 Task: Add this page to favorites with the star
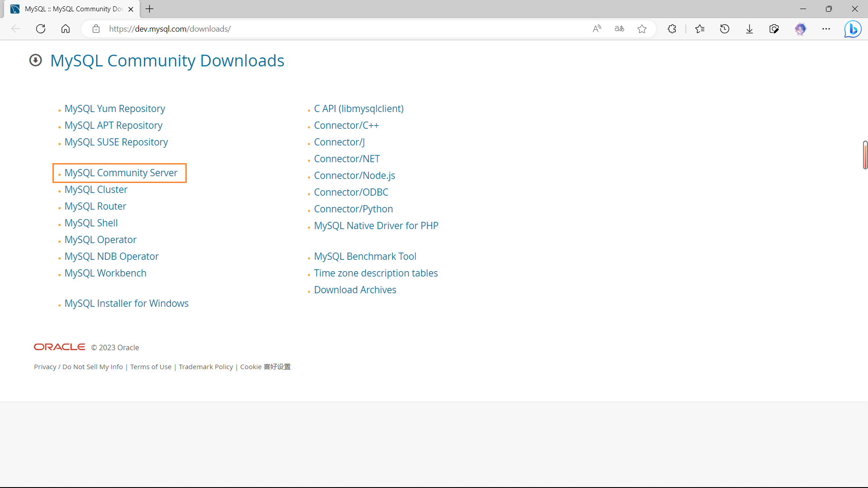[642, 28]
